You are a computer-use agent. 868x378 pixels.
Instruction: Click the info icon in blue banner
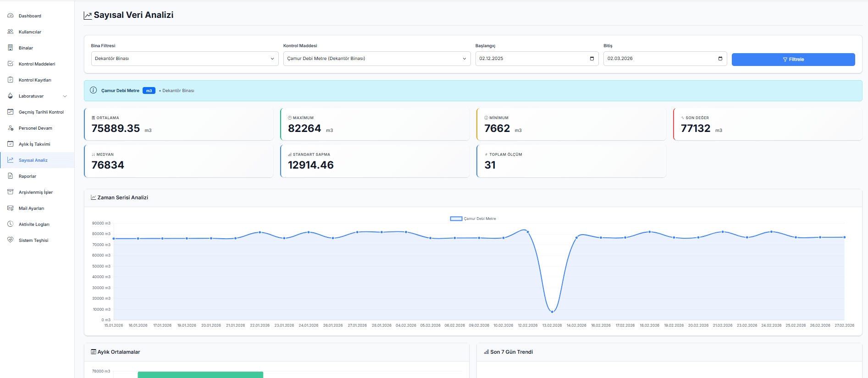93,90
